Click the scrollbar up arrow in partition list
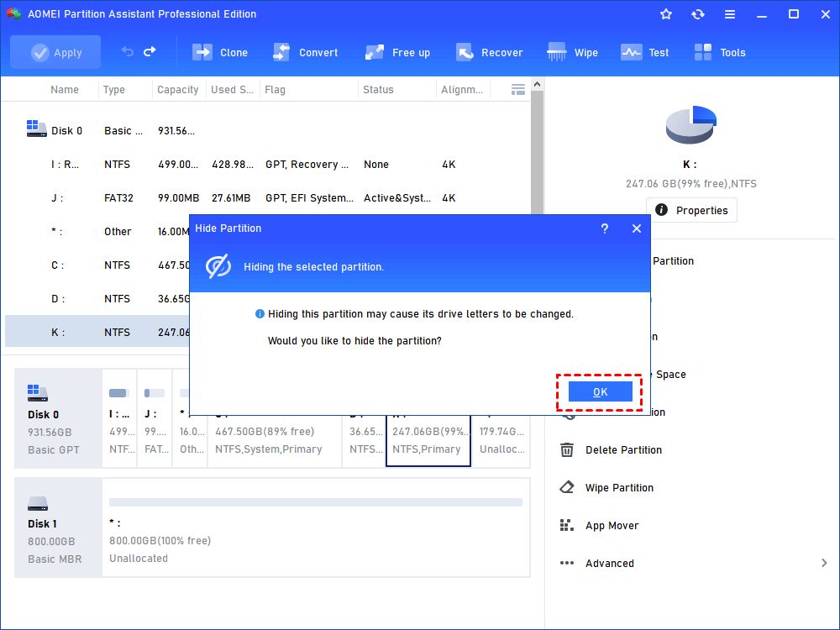Viewport: 840px width, 630px height. coord(538,84)
